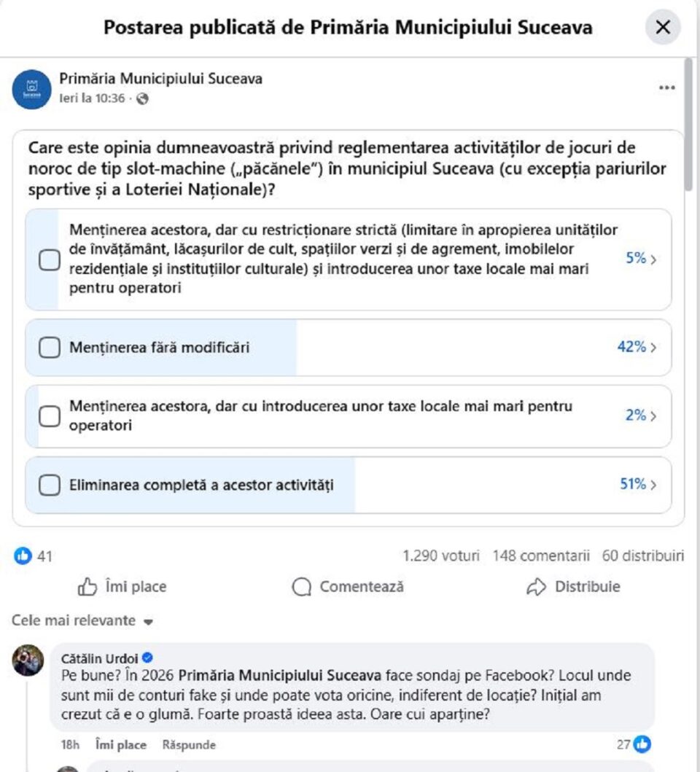The image size is (700, 772).
Task: Click the Îmi place thumbs-up icon
Action: coord(87,586)
